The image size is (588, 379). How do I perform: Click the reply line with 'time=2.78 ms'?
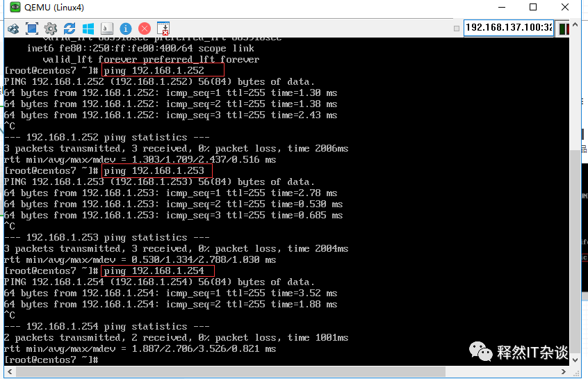click(170, 193)
